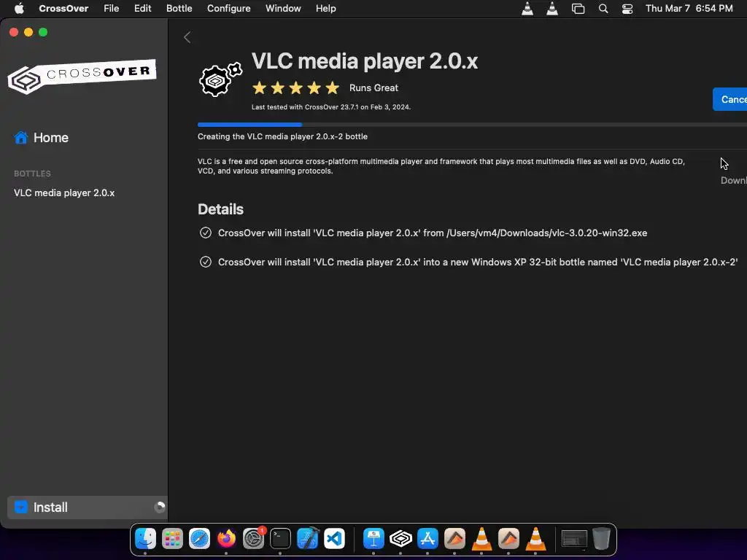747x560 pixels.
Task: Click the CrossOver icon in the dock
Action: click(400, 539)
